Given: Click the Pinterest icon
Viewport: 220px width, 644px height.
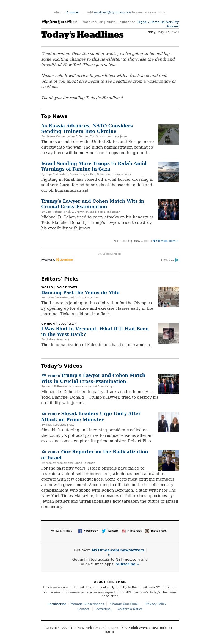Looking at the screenshot, I should point(124,531).
